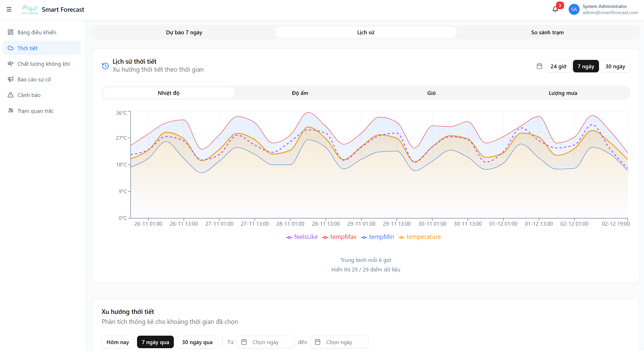
Task: Toggle feelsLike series in legend
Action: [x=302, y=237]
